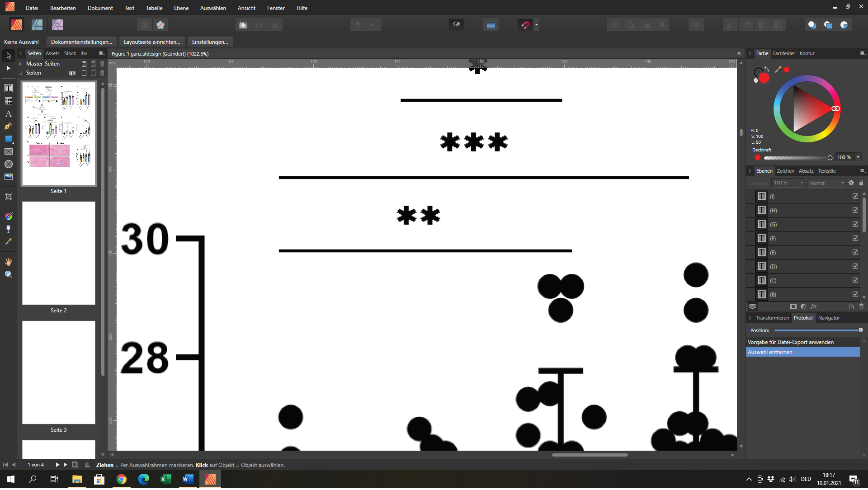Select the Auswahl entfernen history entry

pos(802,353)
